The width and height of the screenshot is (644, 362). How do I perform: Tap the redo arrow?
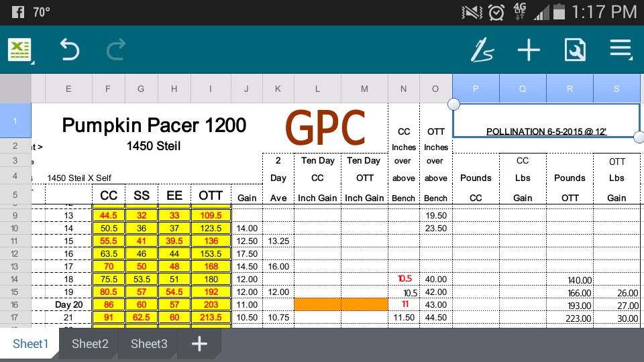click(x=115, y=50)
